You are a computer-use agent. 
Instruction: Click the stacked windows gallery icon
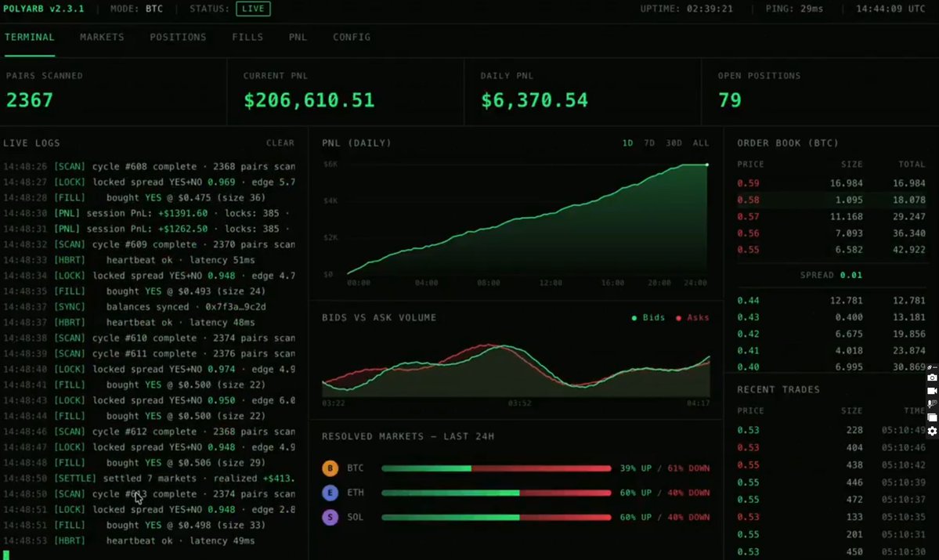coord(932,417)
